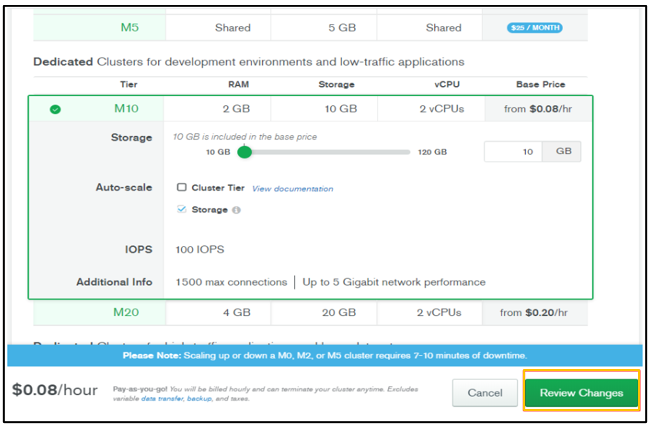Select the M20 dedicated tier
The height and width of the screenshot is (427, 651).
click(126, 312)
